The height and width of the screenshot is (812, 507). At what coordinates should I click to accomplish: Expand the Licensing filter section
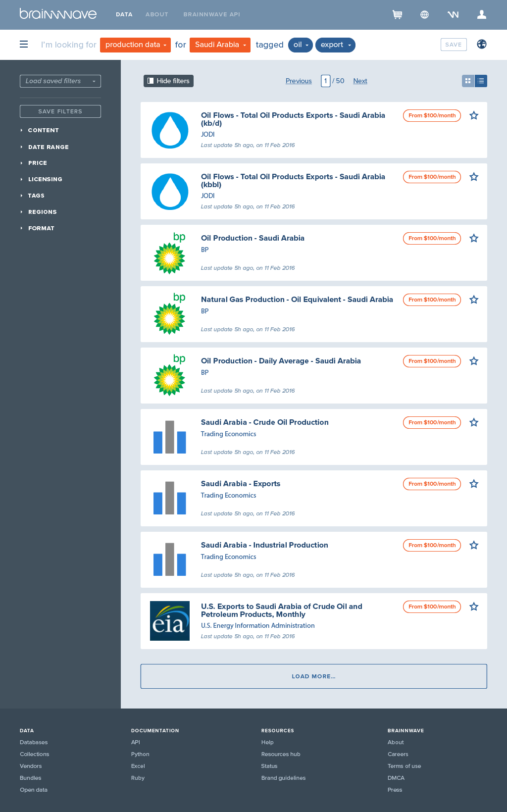[41, 179]
